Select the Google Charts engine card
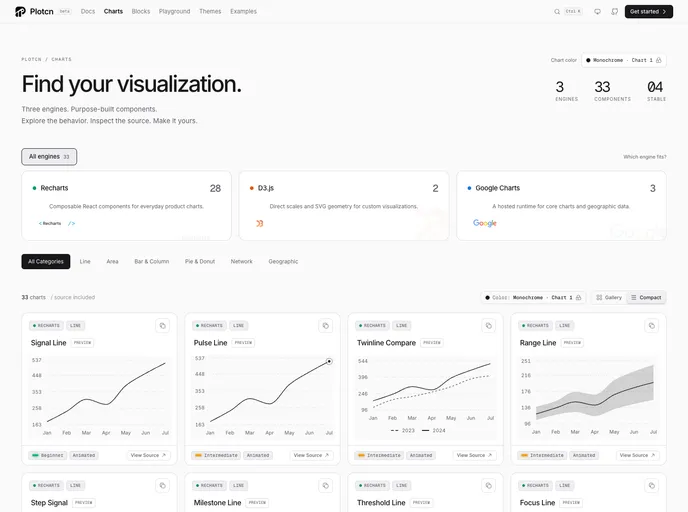The height and width of the screenshot is (512, 688). pyautogui.click(x=561, y=206)
